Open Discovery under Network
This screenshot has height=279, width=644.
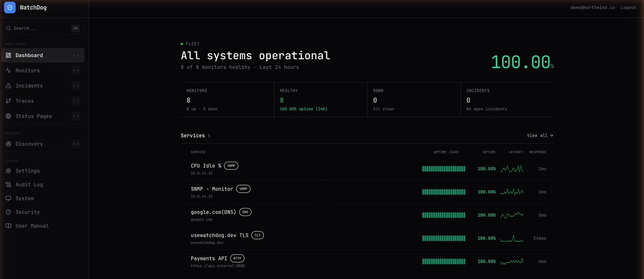(x=43, y=144)
